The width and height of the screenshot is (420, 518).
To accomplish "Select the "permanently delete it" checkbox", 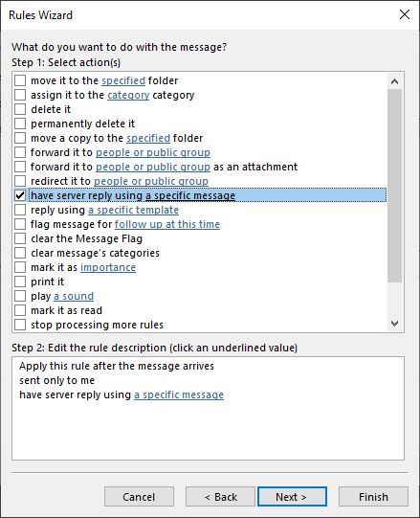I will (20, 124).
